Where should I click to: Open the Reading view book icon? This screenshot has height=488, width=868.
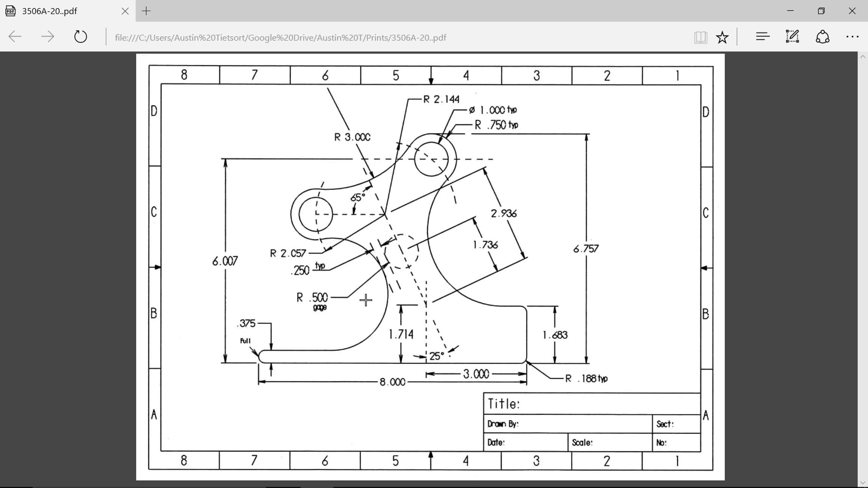700,37
